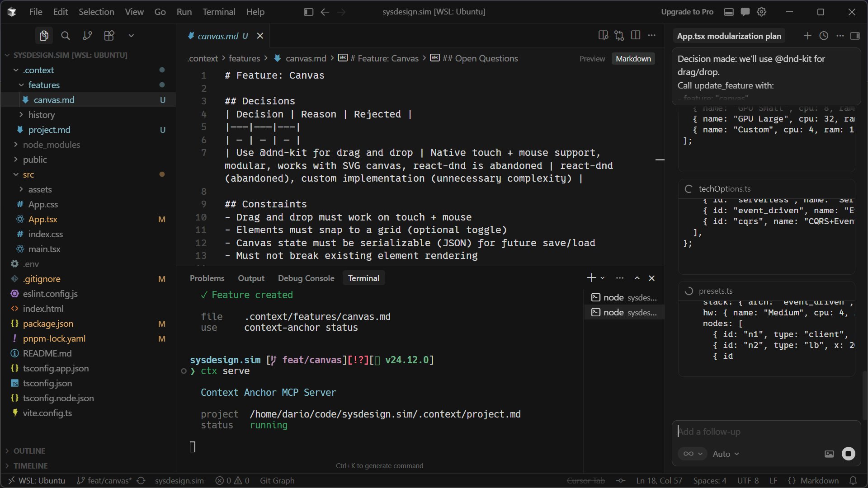This screenshot has height=488, width=868.
Task: Open the Extensions view icon
Action: (109, 36)
